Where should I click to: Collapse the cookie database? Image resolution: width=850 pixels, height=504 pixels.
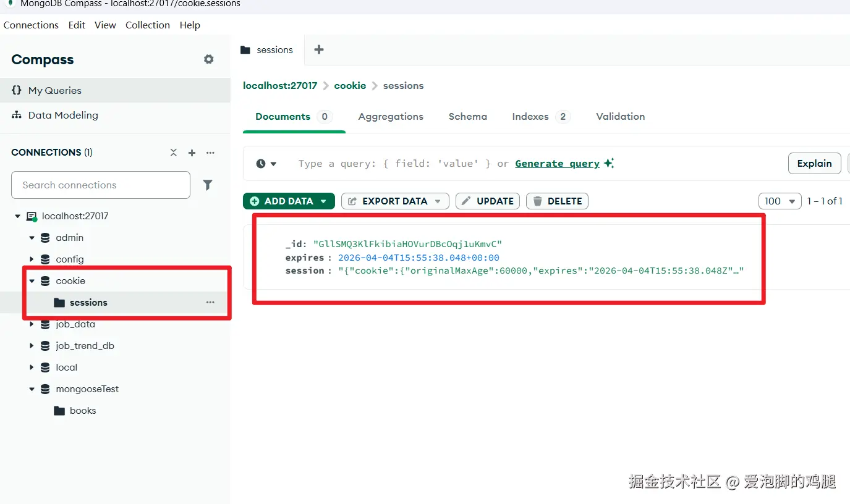[32, 281]
